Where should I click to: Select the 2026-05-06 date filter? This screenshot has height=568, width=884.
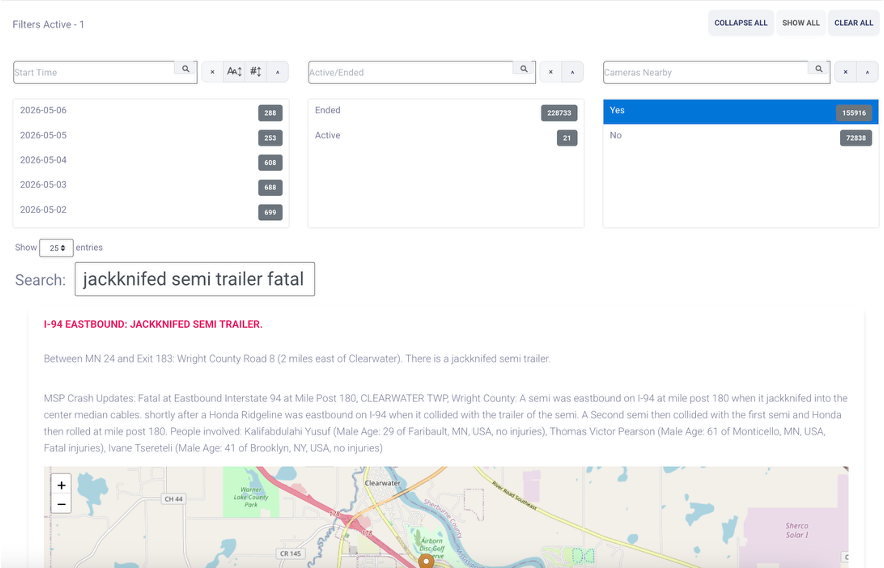click(x=151, y=112)
